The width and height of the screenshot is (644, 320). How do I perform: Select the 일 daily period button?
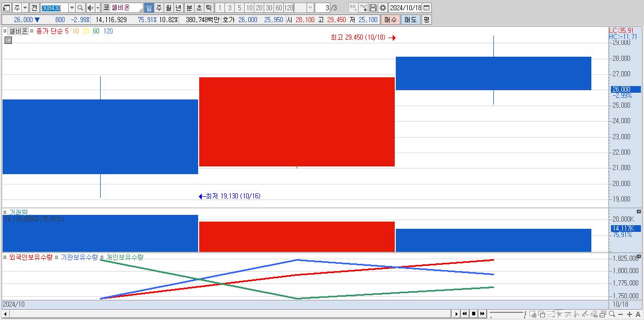[x=149, y=8]
